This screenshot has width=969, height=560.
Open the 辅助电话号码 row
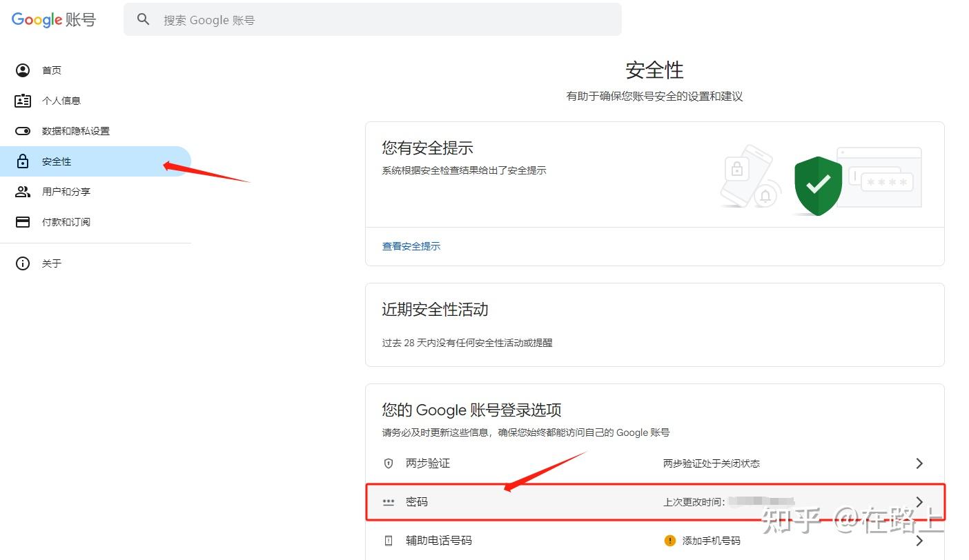point(654,541)
